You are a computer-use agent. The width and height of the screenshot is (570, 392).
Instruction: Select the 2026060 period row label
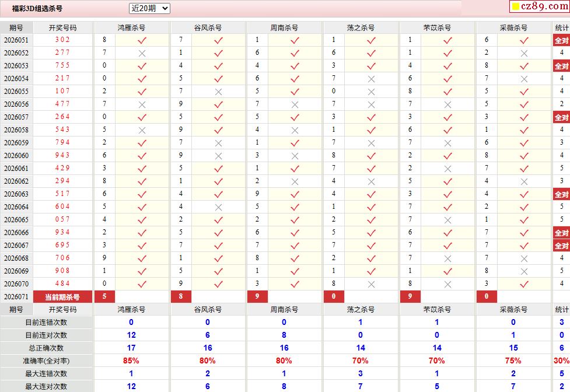tap(16, 156)
